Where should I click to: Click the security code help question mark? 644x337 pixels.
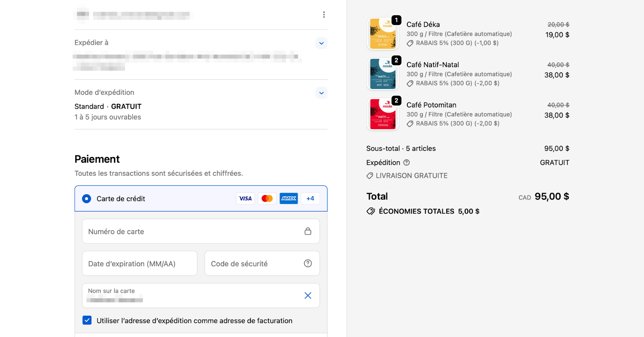coord(308,263)
